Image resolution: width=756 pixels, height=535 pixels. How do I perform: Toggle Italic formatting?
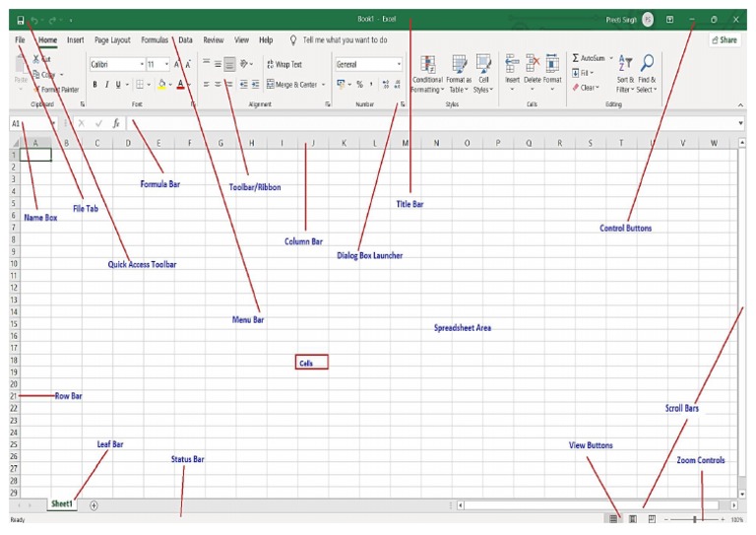[106, 85]
